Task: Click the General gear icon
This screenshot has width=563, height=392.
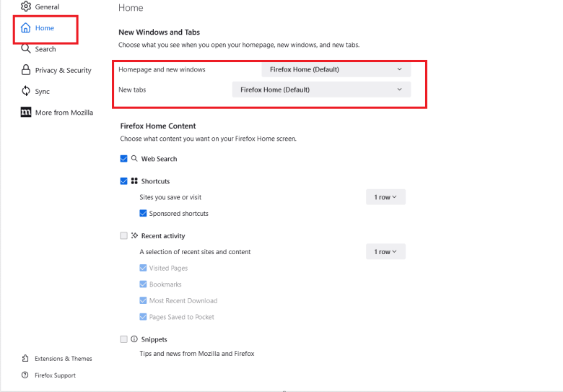Action: (26, 6)
